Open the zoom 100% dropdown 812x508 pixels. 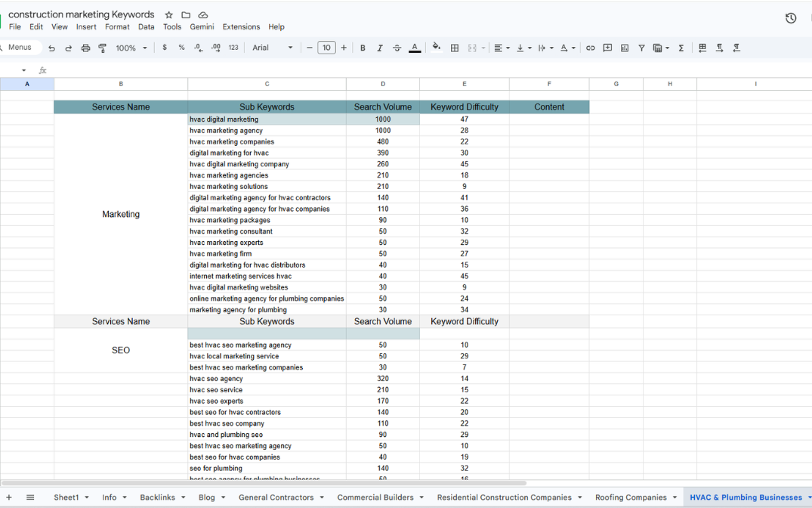(131, 48)
